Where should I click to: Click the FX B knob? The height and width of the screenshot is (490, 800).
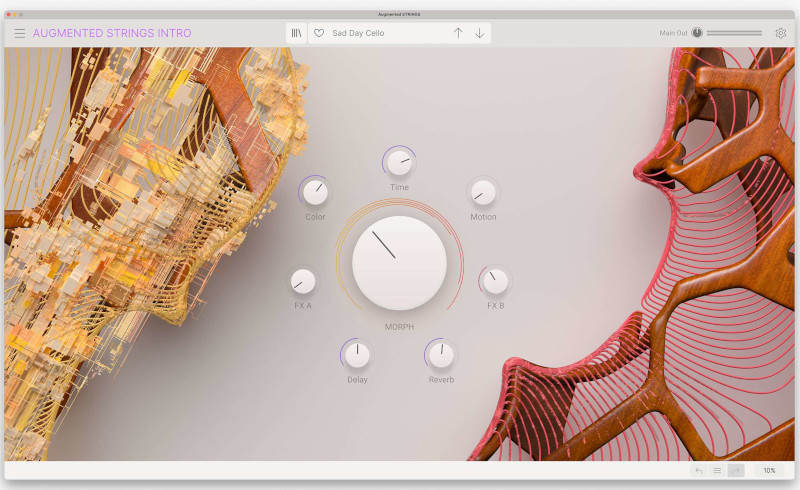pos(495,281)
